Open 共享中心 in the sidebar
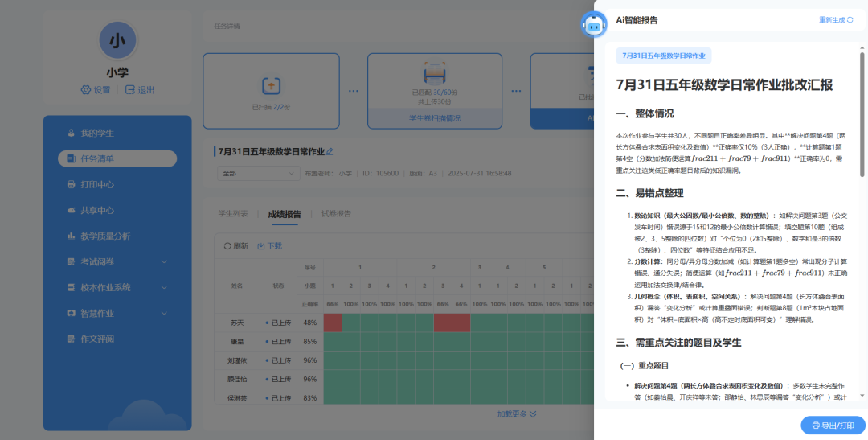Image resolution: width=868 pixels, height=440 pixels. click(97, 211)
